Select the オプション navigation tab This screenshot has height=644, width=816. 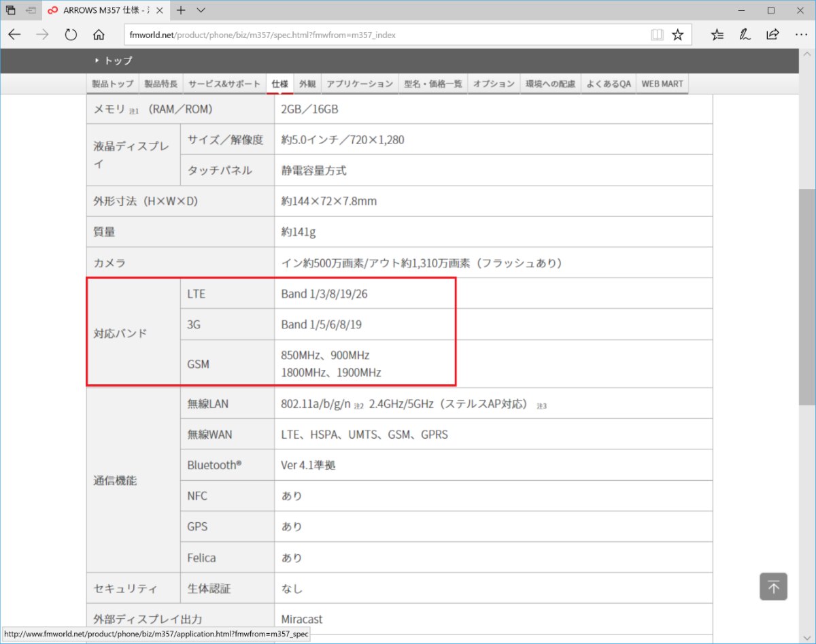(494, 84)
